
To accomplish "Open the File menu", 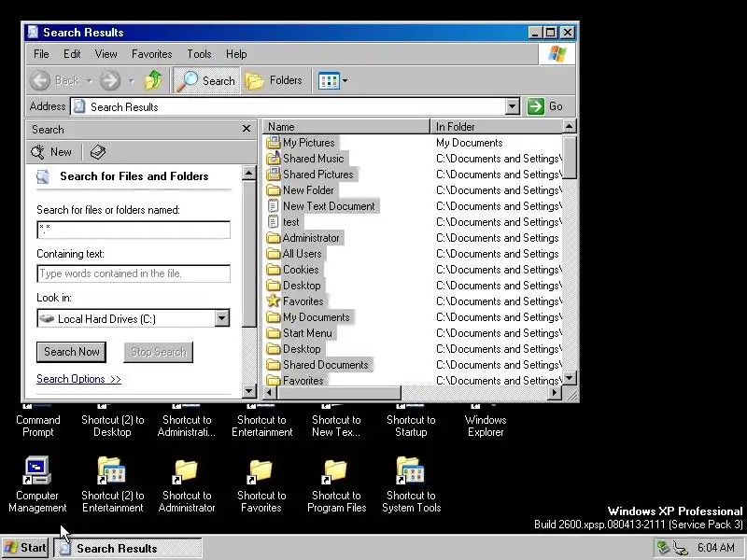I will (41, 54).
